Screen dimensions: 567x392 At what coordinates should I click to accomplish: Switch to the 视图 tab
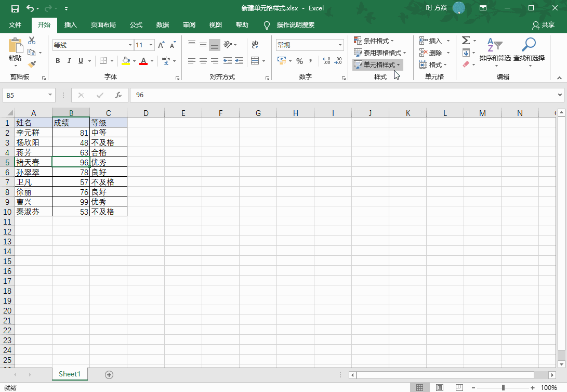216,24
